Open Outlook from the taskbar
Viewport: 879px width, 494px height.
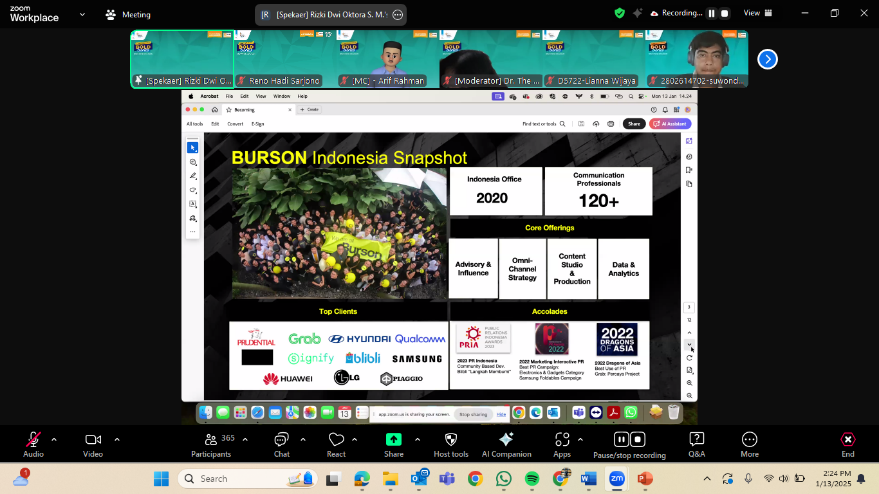419,478
